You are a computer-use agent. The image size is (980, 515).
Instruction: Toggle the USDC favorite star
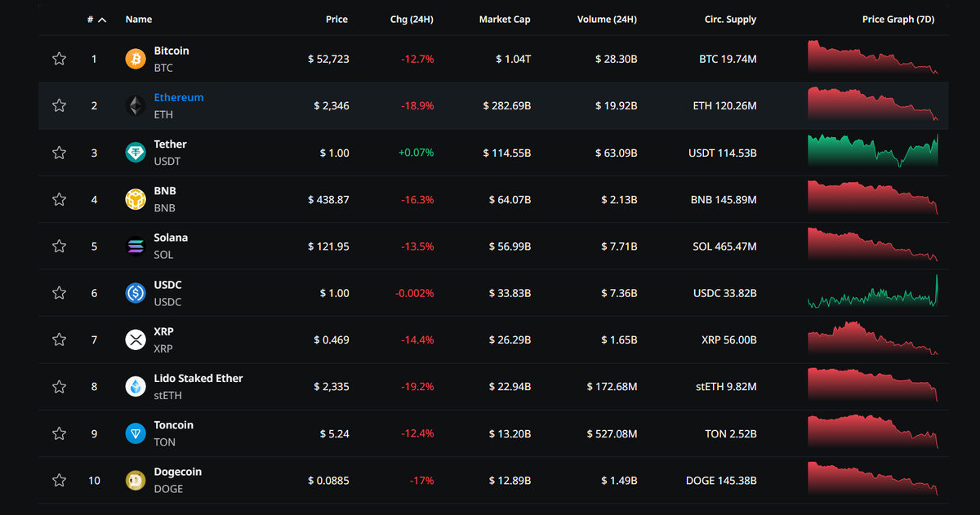click(59, 293)
